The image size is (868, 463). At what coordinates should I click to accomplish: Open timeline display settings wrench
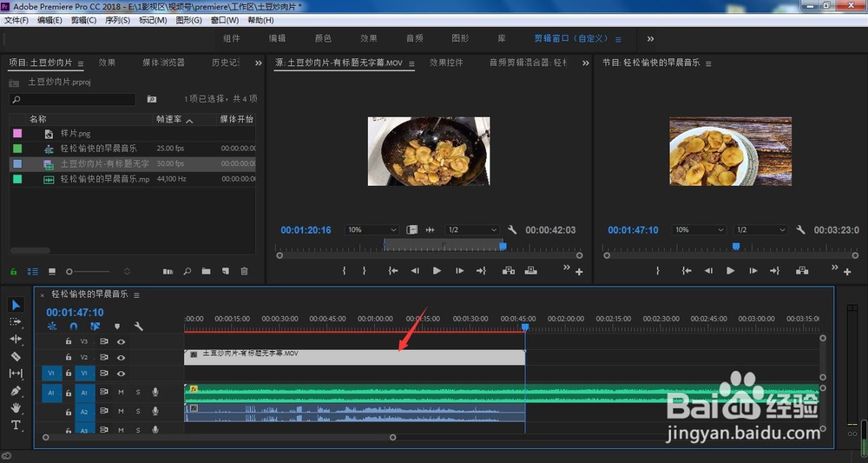coord(138,327)
